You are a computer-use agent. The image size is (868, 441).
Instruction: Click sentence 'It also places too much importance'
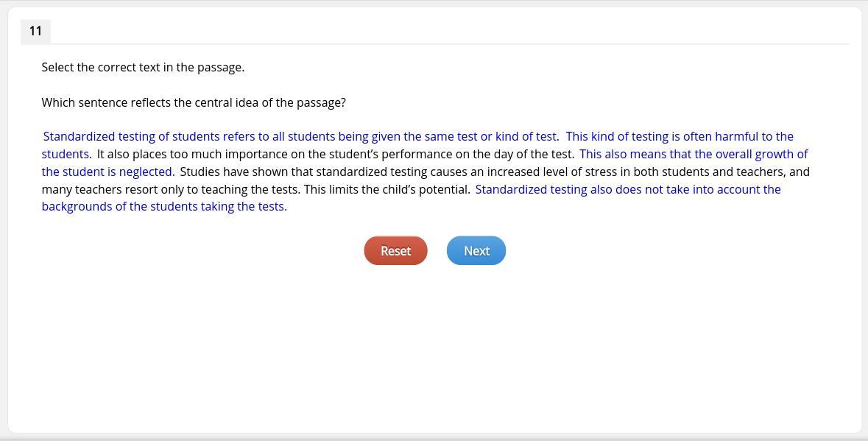pyautogui.click(x=335, y=155)
